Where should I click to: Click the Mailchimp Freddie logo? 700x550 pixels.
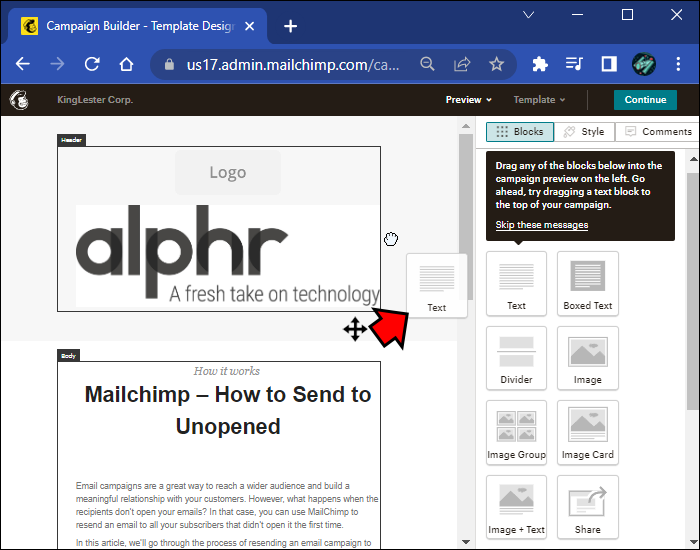(x=19, y=100)
